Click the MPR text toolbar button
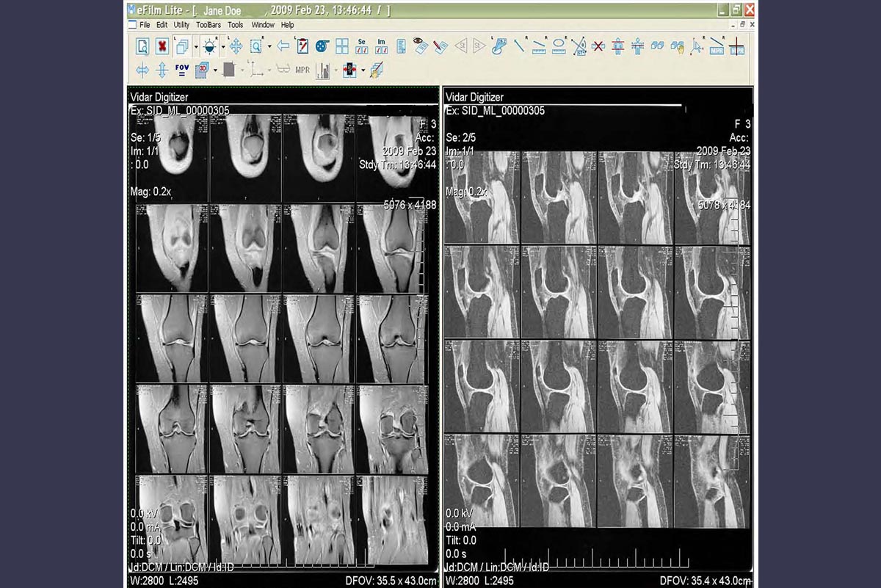Viewport: 881px width, 588px height. [302, 70]
